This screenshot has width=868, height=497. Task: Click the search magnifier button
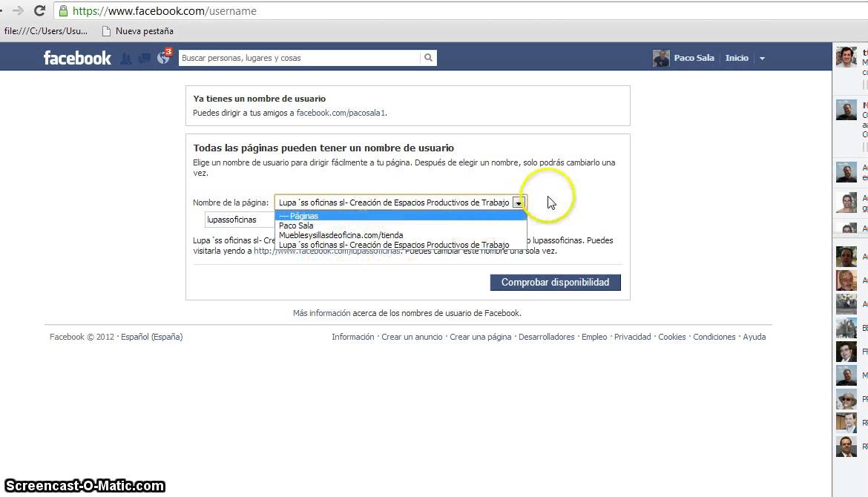(x=428, y=58)
